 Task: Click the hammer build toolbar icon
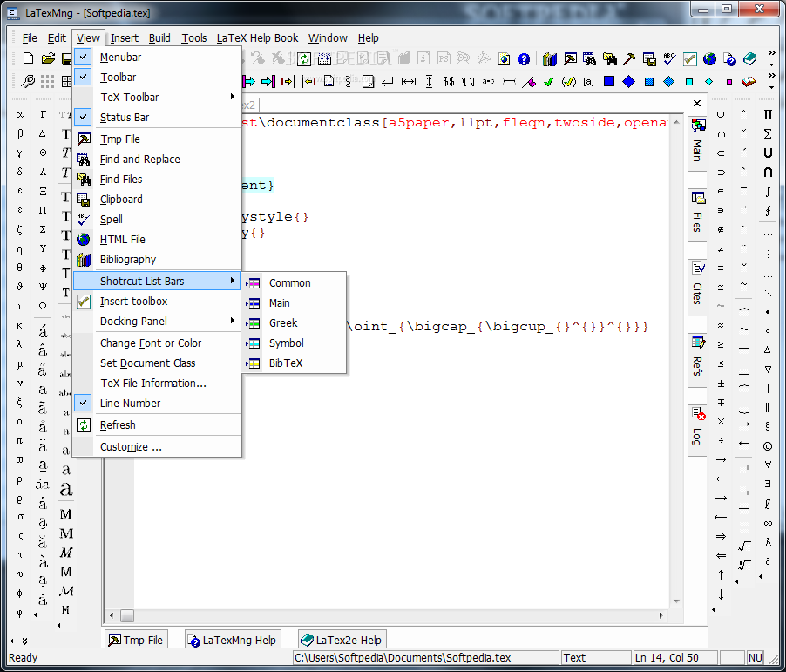pos(629,59)
